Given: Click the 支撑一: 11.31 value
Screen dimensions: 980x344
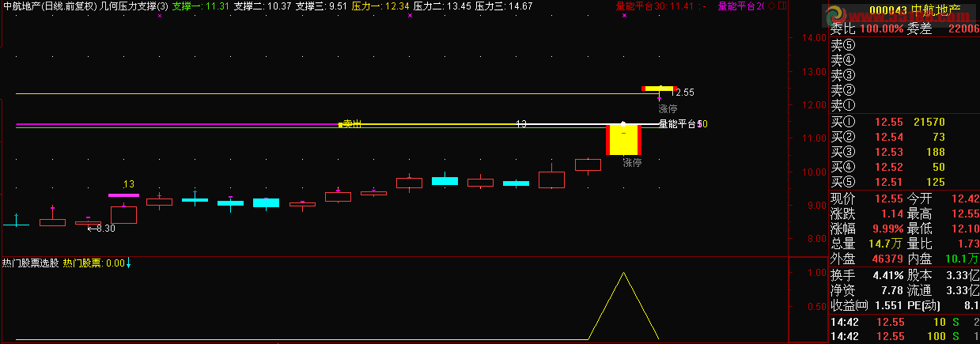Looking at the screenshot, I should pos(200,6).
